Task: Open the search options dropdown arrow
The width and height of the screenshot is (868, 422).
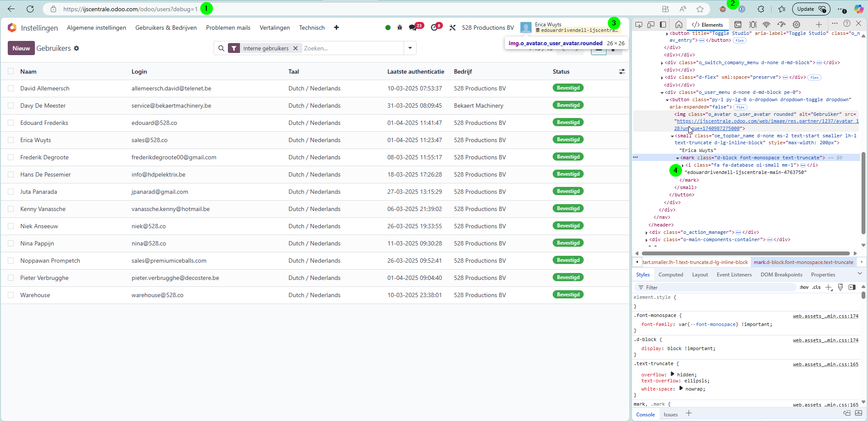Action: (x=410, y=48)
